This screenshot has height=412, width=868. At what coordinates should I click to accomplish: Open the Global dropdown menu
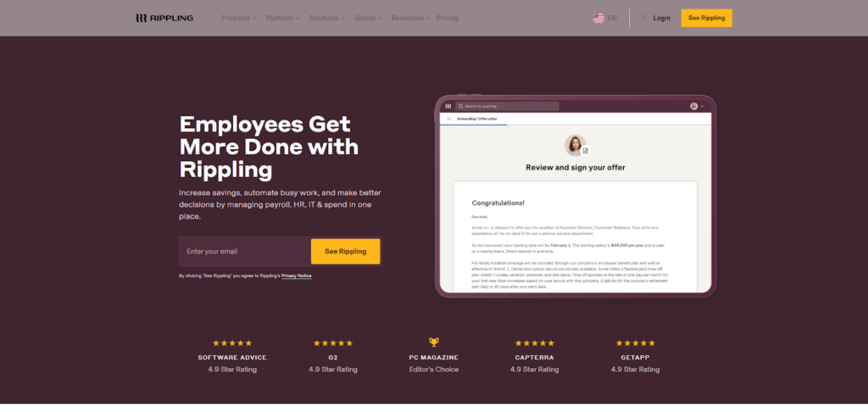click(x=368, y=18)
